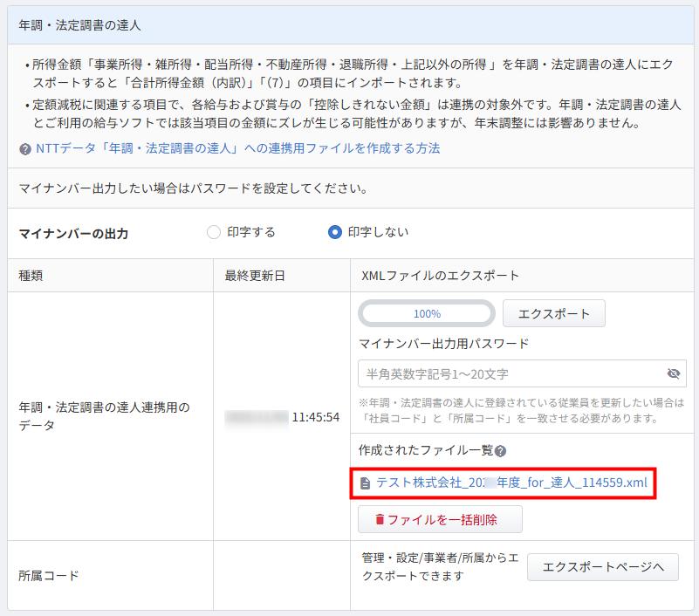The height and width of the screenshot is (616, 699).
Task: Click the 11:45:54 last-updated timestamp
Action: click(x=316, y=417)
